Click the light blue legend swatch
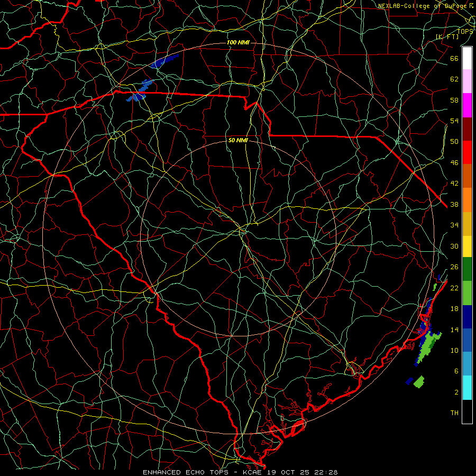 pyautogui.click(x=467, y=364)
